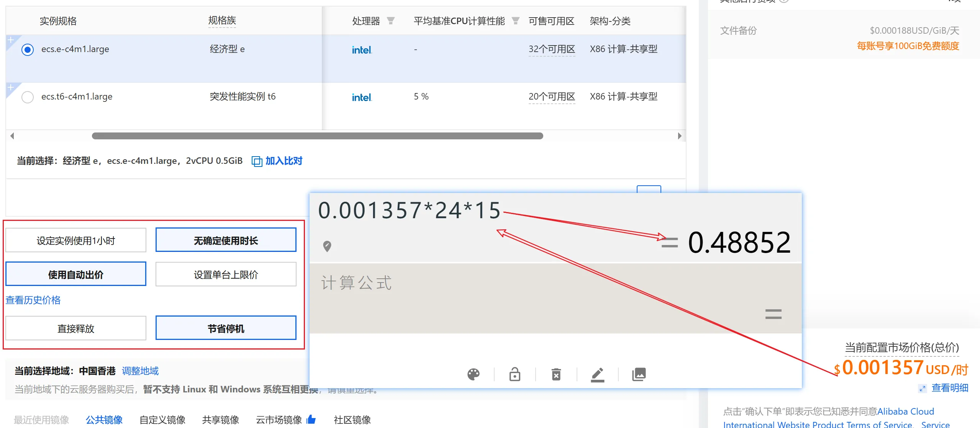Click the Intel logo in ecs.t6-c4m1.large row

pyautogui.click(x=362, y=98)
